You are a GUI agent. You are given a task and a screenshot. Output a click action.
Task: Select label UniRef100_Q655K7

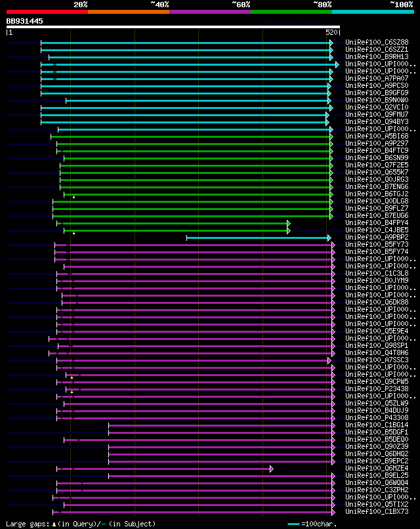click(377, 173)
